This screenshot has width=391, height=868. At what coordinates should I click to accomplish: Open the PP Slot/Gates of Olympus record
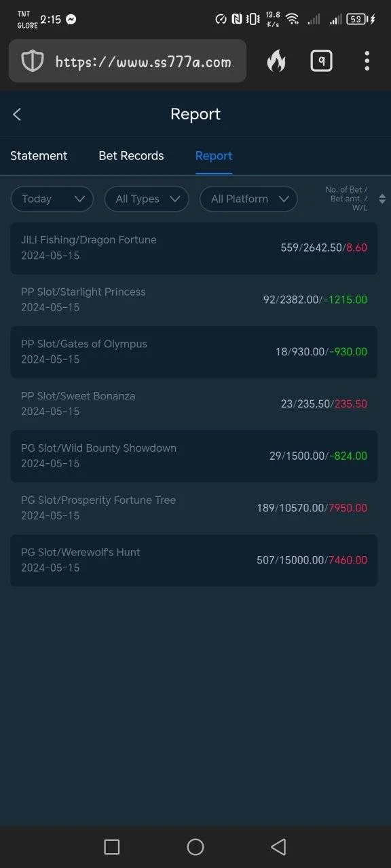194,352
